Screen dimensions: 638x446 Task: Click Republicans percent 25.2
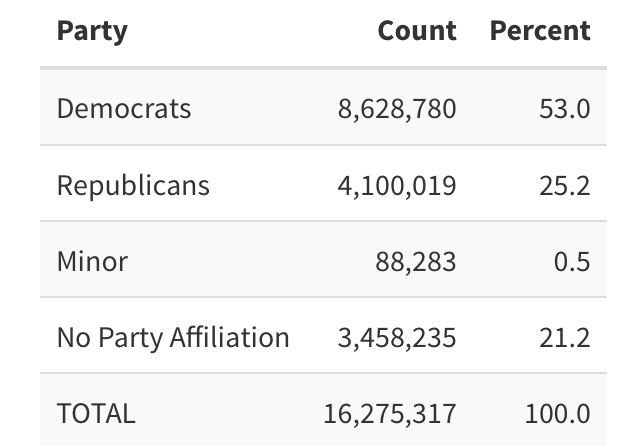[564, 185]
